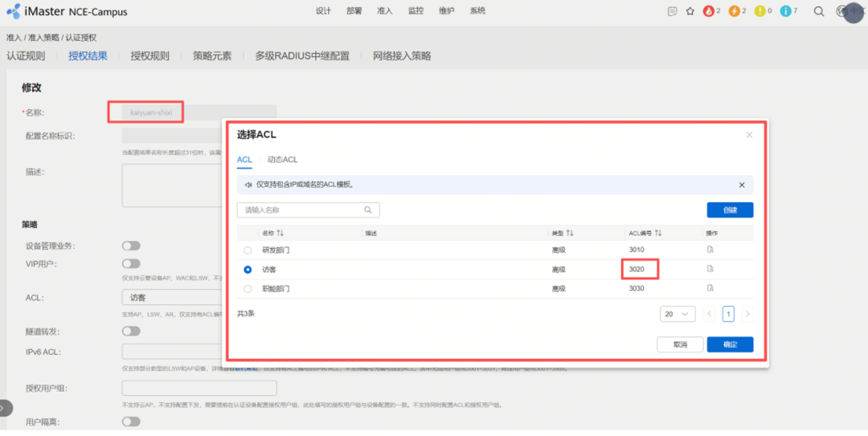View details icon for 访客 row
The width and height of the screenshot is (868, 436).
coord(710,269)
